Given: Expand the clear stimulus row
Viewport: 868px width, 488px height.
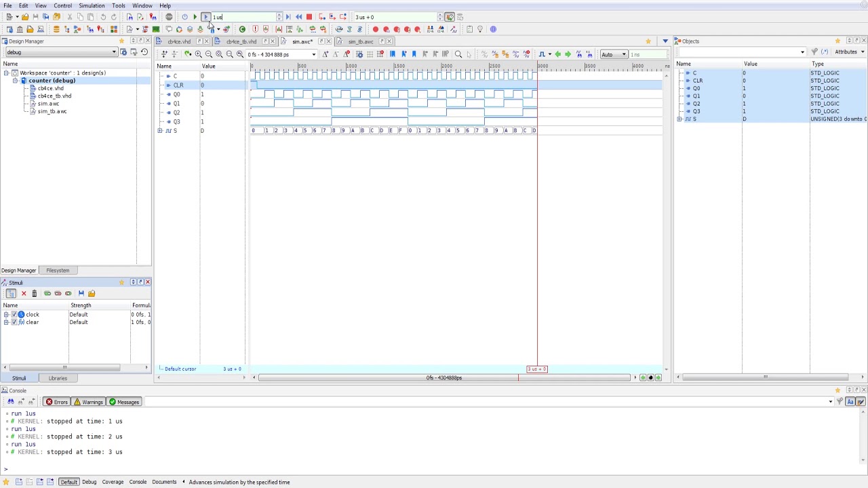Looking at the screenshot, I should [6, 322].
